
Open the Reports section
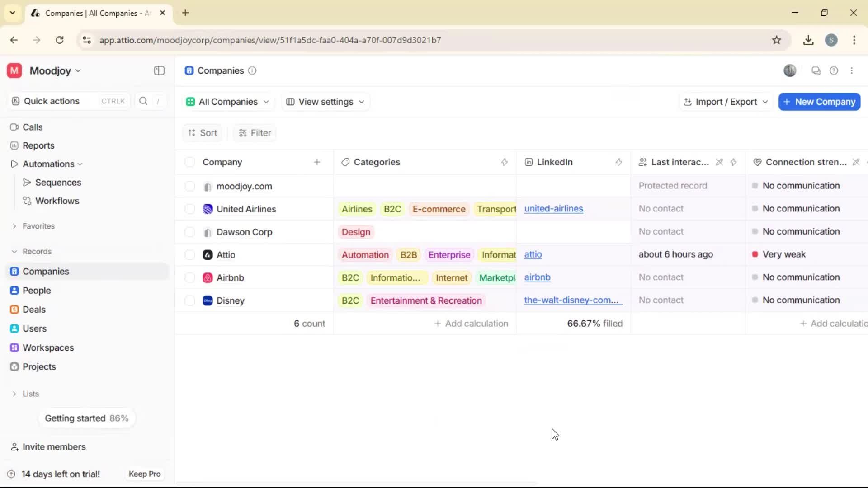(38, 145)
